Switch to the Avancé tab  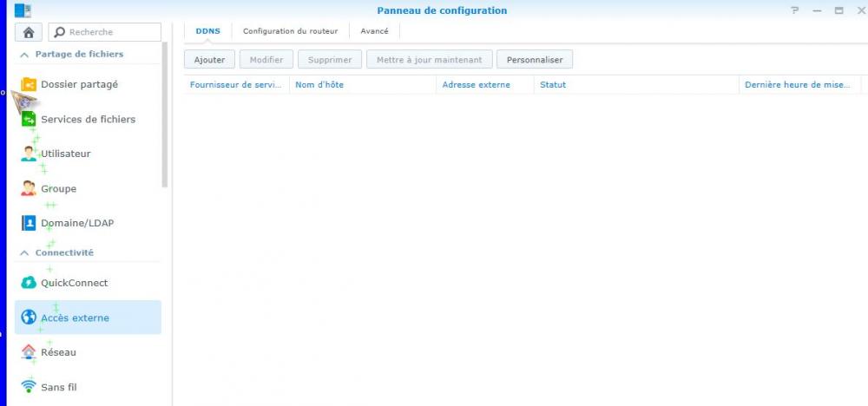(374, 31)
